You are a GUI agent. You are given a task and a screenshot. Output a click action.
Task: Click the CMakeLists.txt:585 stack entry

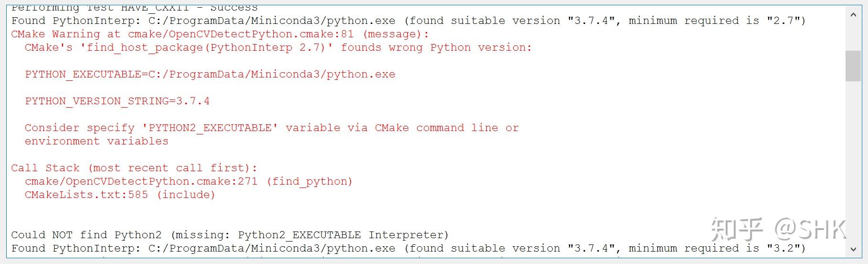(x=120, y=195)
